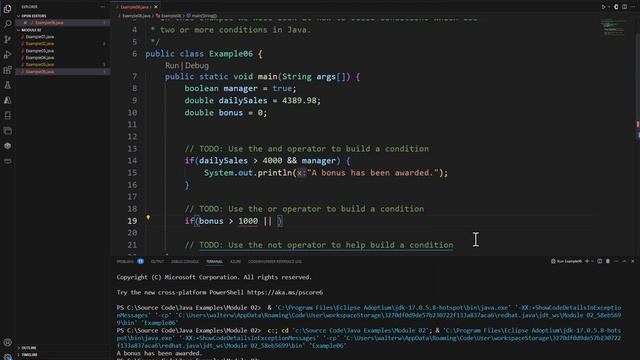Viewport: 640px width, 360px height.
Task: Open the Source Control view
Action: pos(7,39)
